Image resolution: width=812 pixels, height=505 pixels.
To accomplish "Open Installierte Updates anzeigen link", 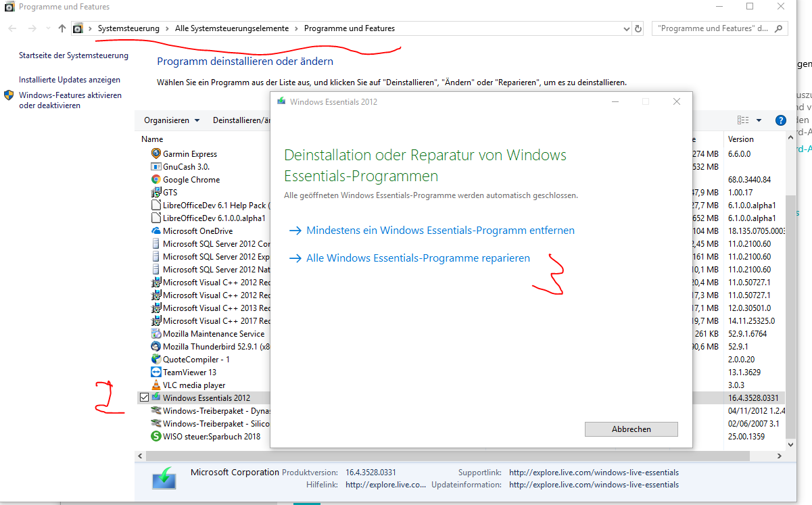I will pos(70,80).
